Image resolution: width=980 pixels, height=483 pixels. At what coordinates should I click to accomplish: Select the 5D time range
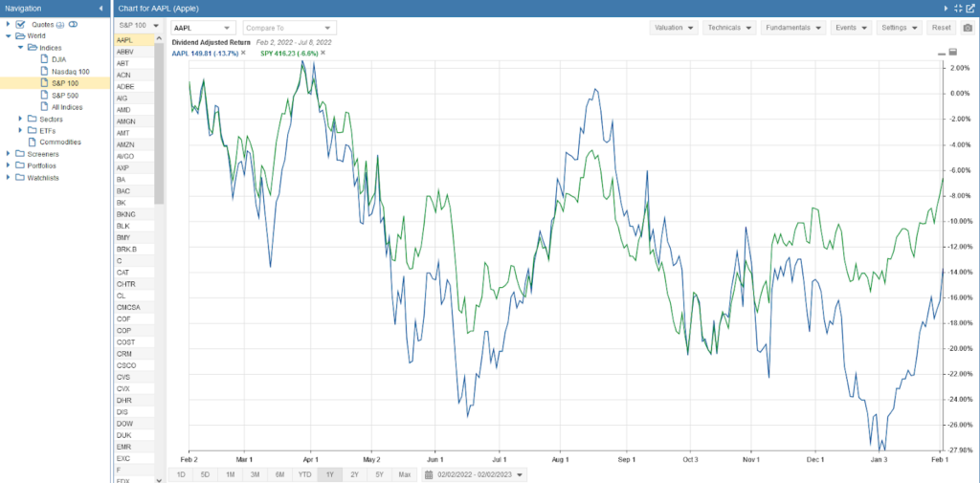coord(205,475)
